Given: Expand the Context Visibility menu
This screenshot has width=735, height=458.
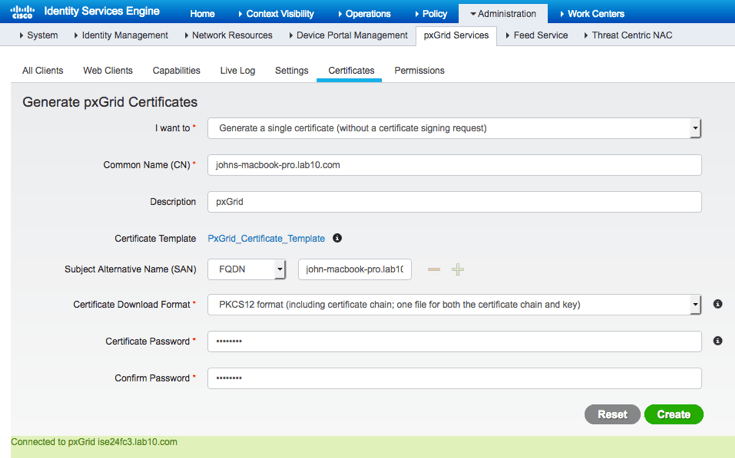Looking at the screenshot, I should point(276,14).
